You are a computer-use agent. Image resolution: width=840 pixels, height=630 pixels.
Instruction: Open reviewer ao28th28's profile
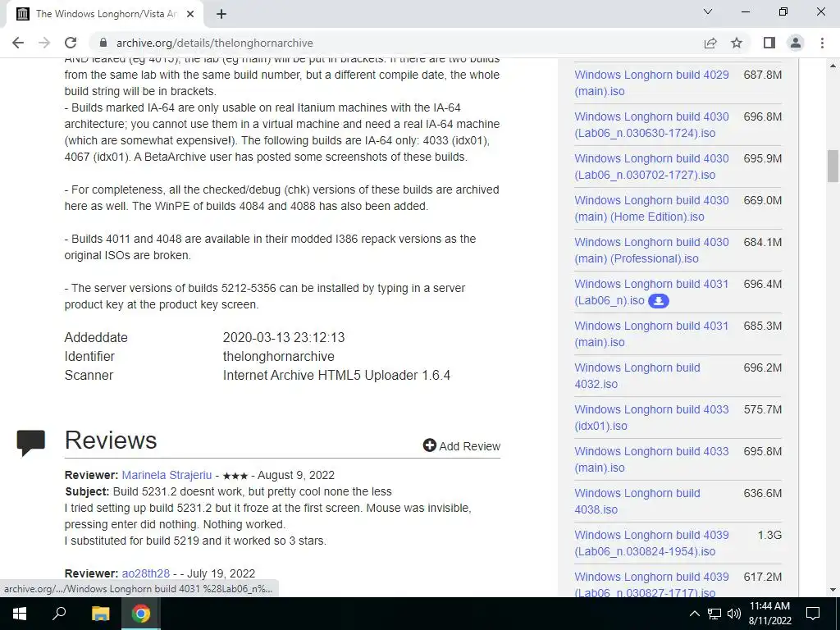[146, 573]
